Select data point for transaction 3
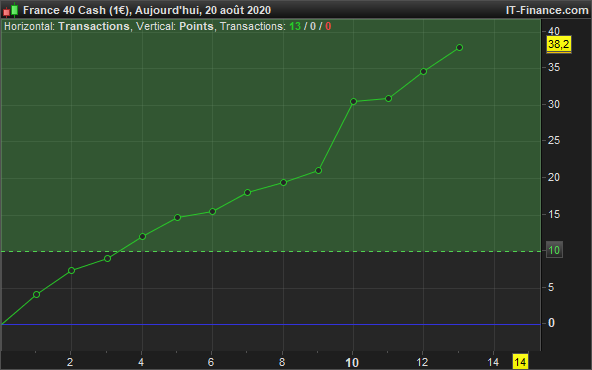This screenshot has height=370, width=592. pyautogui.click(x=107, y=259)
